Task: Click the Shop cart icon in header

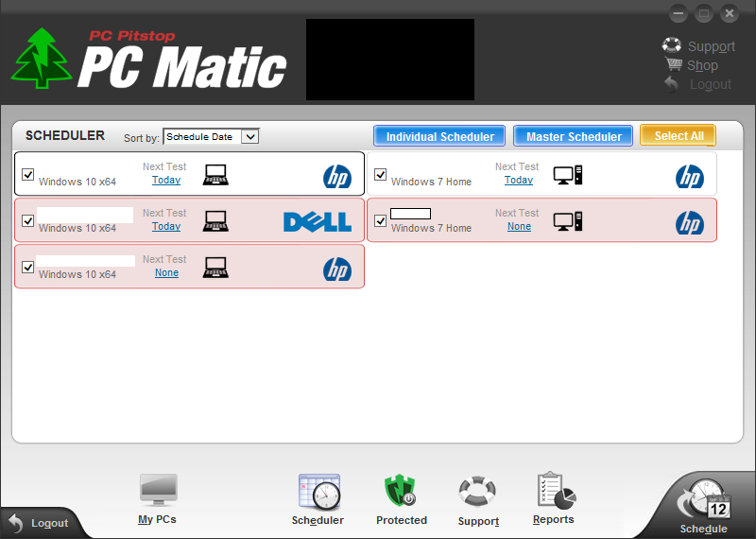Action: [674, 65]
